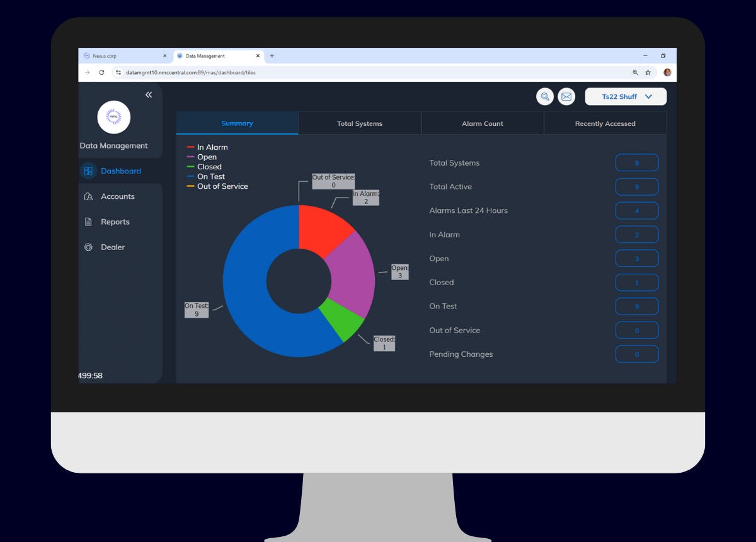This screenshot has height=542, width=756.
Task: Toggle the On Test legend entry
Action: click(x=210, y=177)
